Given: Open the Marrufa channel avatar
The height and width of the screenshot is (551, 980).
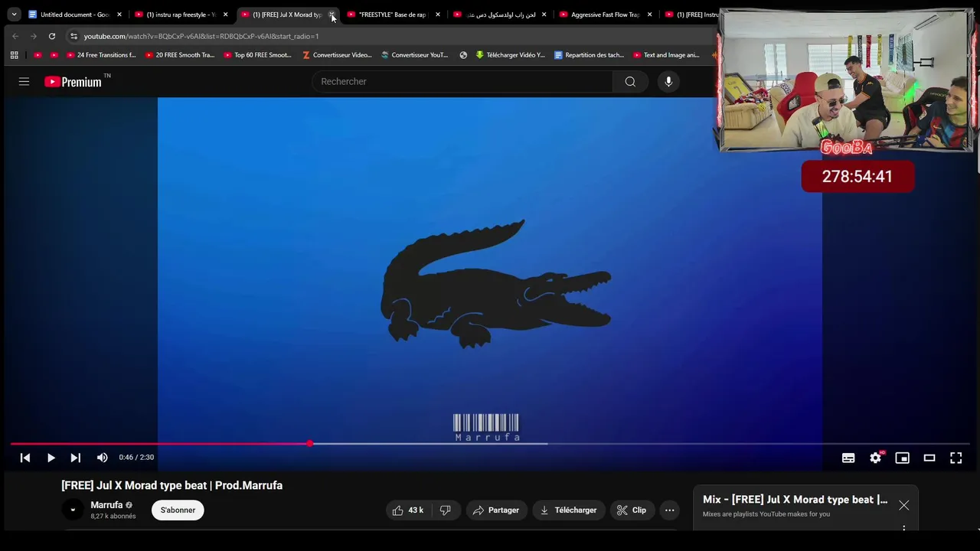Looking at the screenshot, I should click(x=73, y=510).
